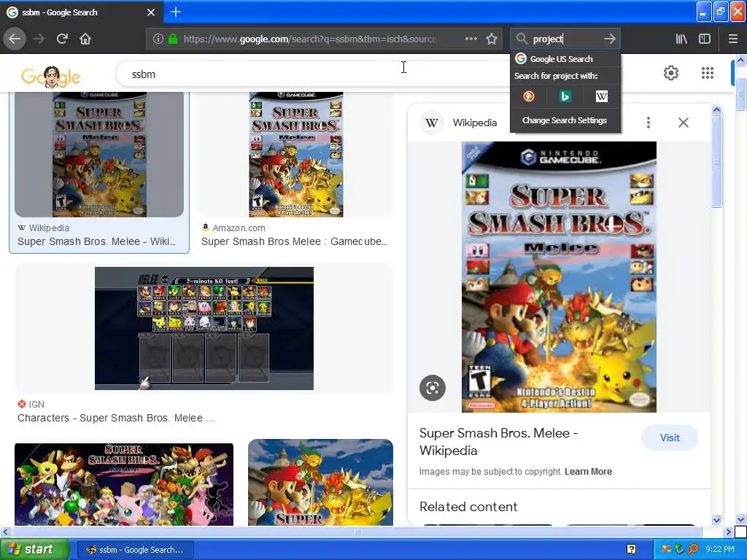Close the ssbm Google Search tab

(151, 12)
